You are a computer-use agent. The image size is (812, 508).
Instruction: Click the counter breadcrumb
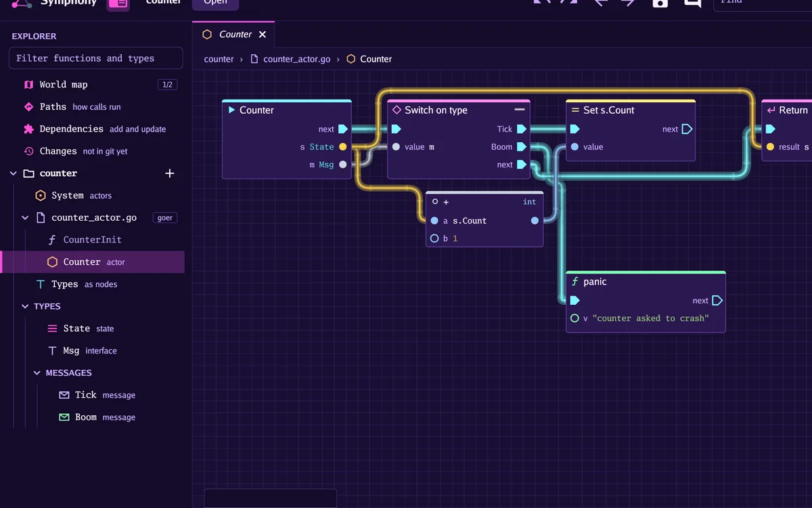pos(219,59)
